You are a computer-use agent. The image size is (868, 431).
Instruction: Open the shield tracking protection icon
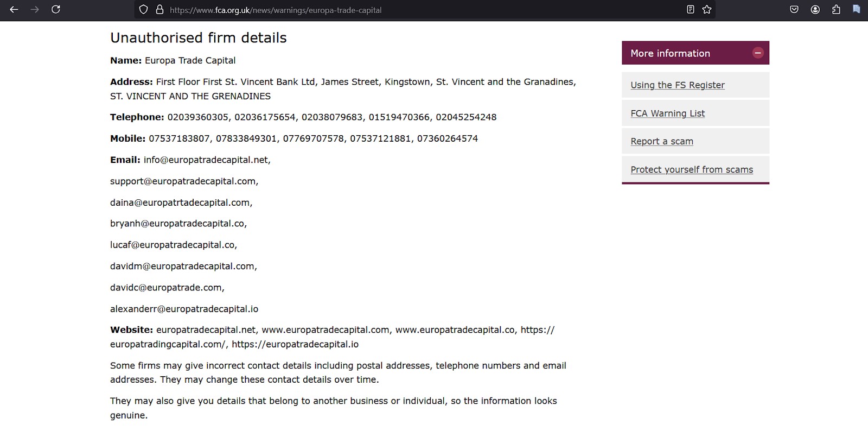(x=143, y=10)
